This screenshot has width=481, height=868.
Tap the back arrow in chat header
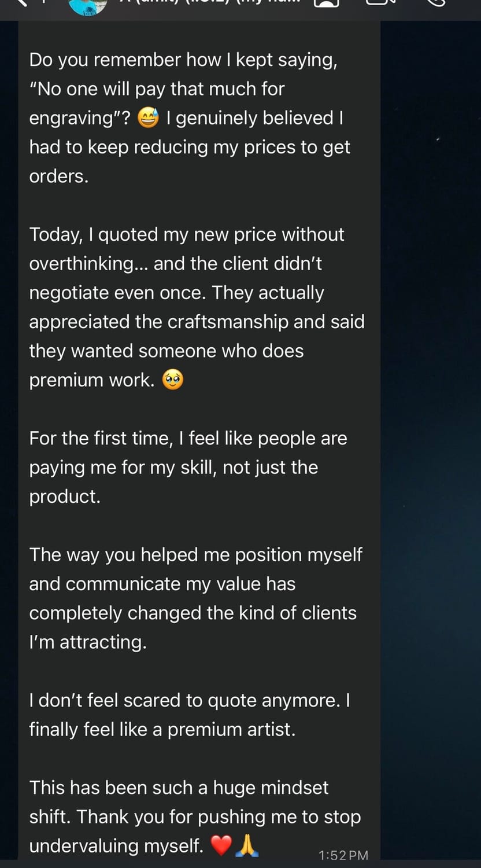(23, 2)
